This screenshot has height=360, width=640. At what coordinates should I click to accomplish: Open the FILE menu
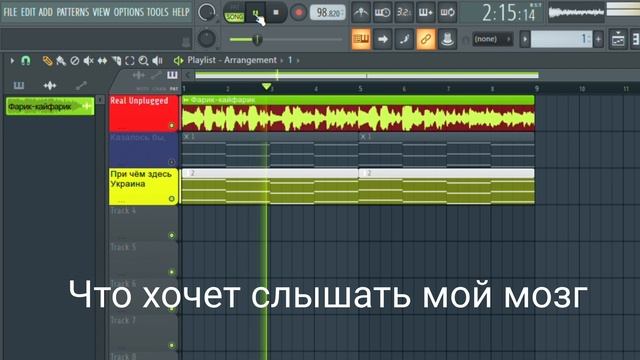[10, 12]
